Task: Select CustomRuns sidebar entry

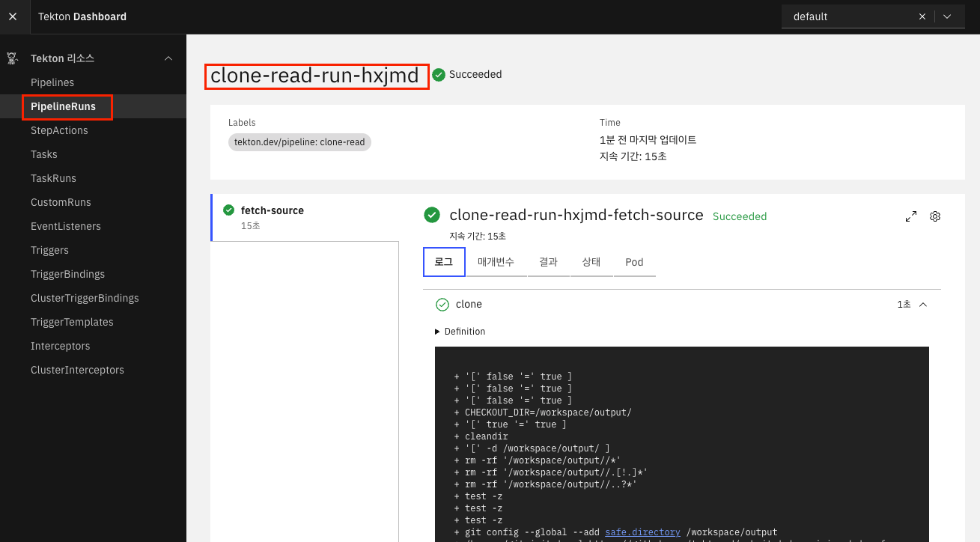Action: click(x=59, y=202)
